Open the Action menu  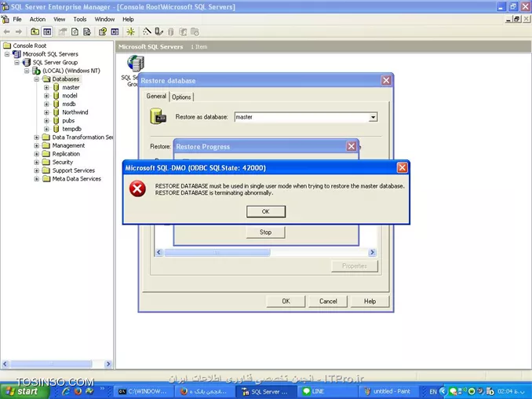[x=38, y=20]
